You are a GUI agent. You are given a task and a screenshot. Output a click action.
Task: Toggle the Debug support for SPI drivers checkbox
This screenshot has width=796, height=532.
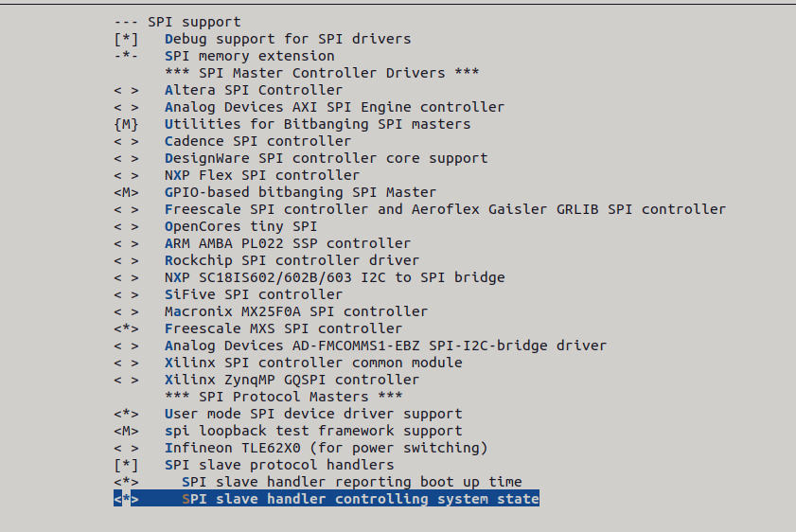pos(126,39)
